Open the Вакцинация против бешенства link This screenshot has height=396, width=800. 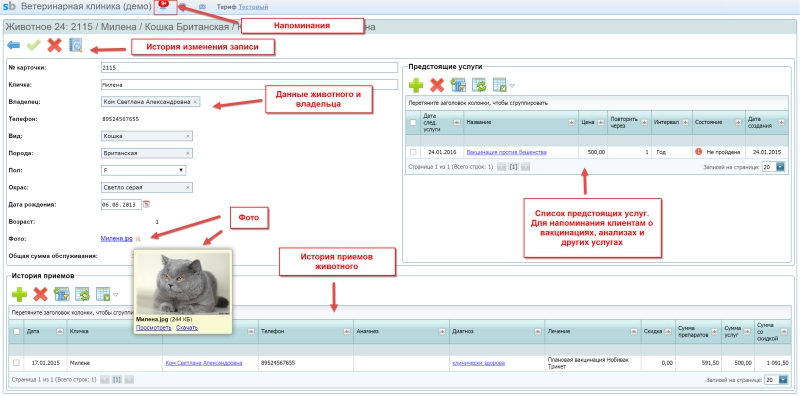pos(506,152)
